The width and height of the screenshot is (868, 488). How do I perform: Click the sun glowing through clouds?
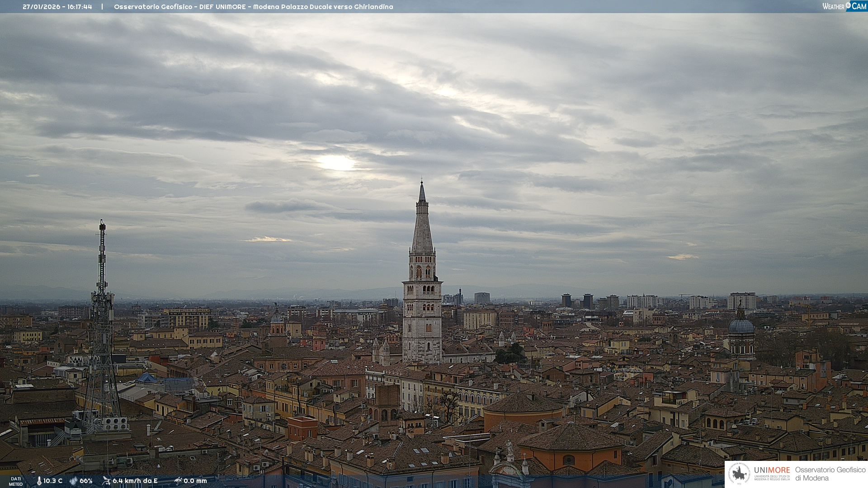coord(335,163)
